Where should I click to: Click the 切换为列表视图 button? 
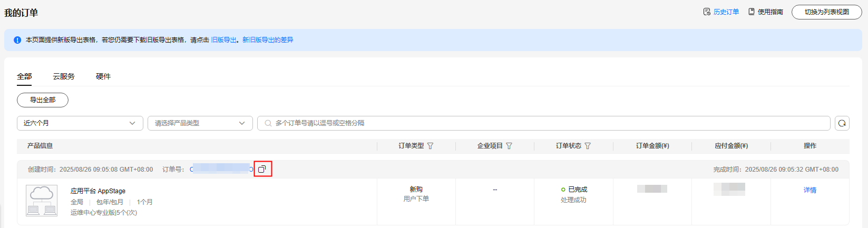tap(826, 12)
